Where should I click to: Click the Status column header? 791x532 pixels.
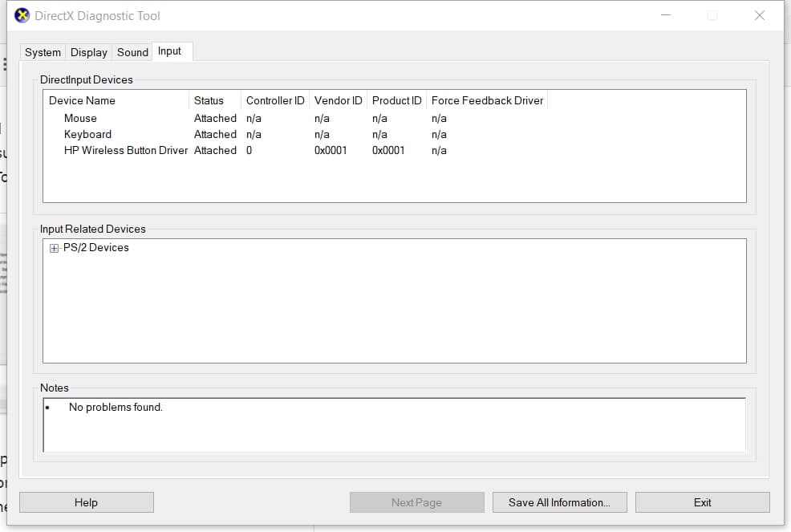pos(216,100)
